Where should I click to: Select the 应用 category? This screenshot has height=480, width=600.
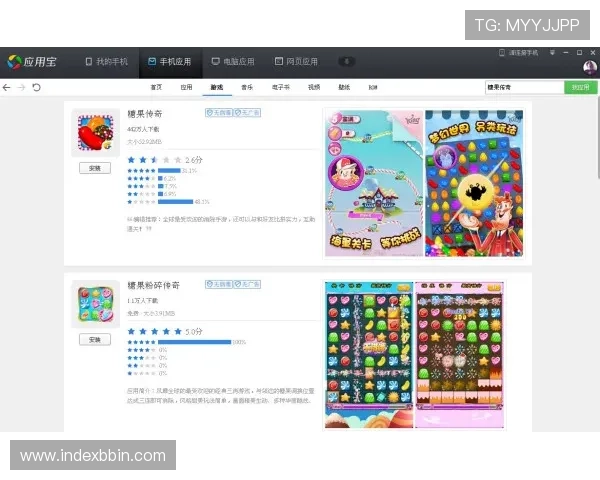pyautogui.click(x=186, y=87)
